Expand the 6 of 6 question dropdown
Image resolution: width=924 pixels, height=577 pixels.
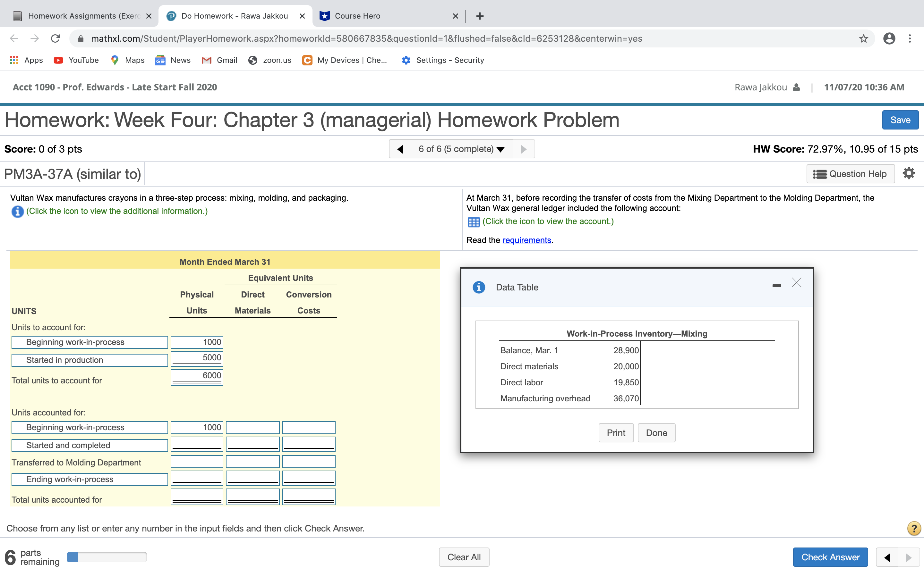tap(462, 149)
